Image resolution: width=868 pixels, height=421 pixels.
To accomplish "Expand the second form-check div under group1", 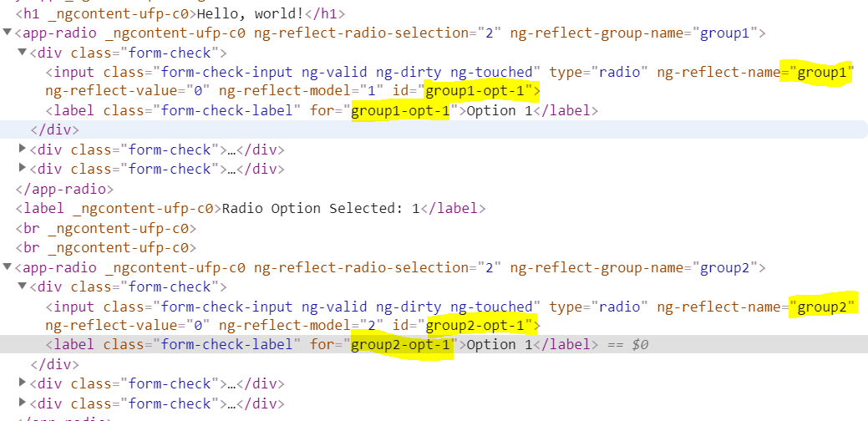I will pos(23,149).
